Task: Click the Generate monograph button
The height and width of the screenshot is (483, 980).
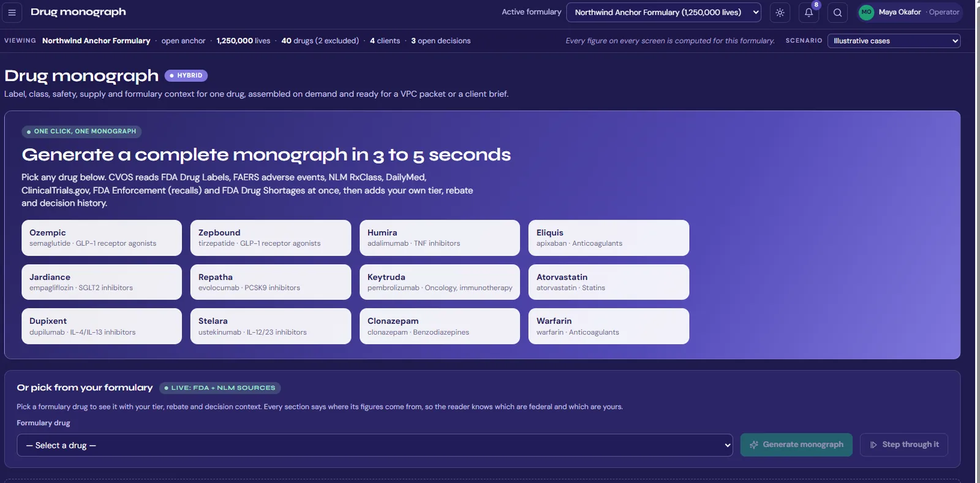Action: click(796, 445)
